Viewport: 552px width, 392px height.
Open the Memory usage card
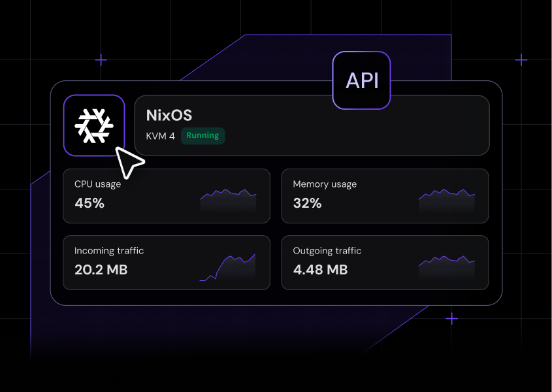[385, 196]
